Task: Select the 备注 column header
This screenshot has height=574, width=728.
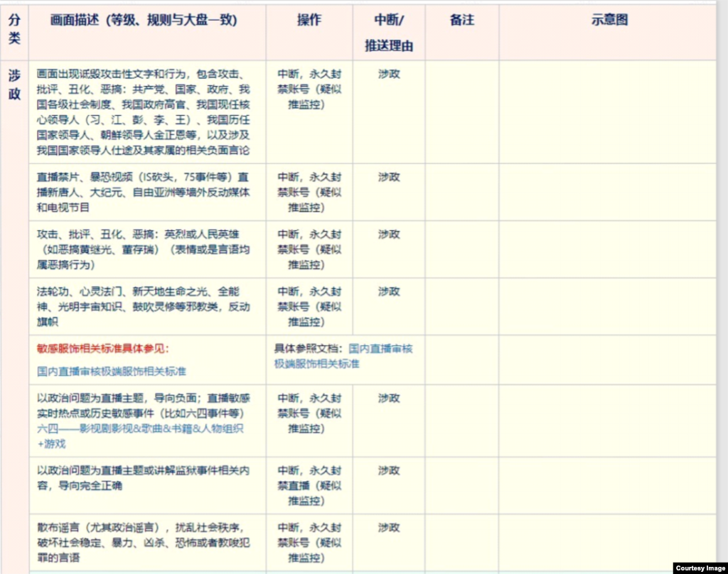Action: (x=462, y=21)
